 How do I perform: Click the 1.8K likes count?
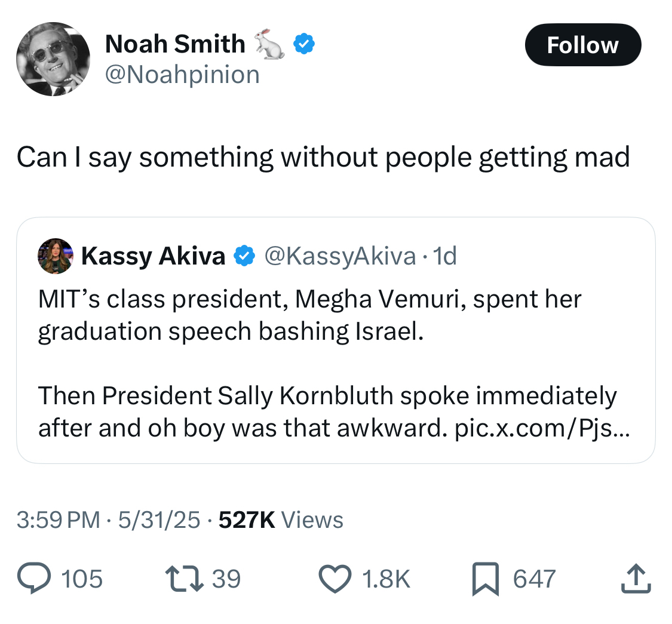[386, 579]
